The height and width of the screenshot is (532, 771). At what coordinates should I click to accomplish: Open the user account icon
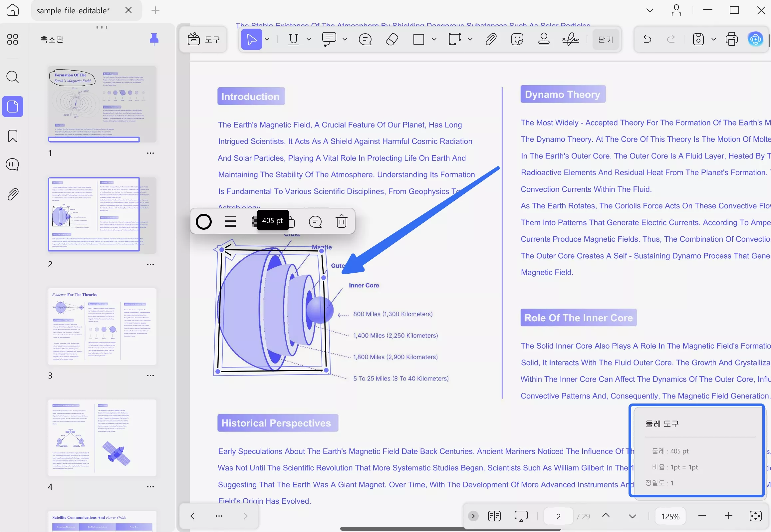[676, 10]
